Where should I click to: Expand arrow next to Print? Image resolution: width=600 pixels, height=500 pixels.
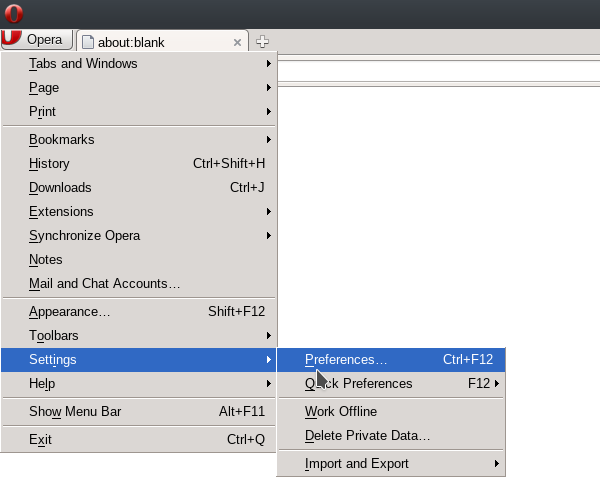[269, 111]
